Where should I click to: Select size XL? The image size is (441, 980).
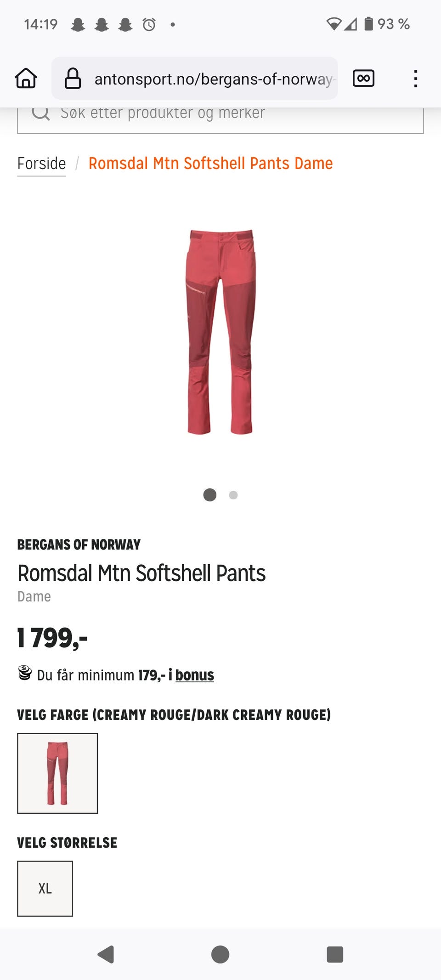[x=45, y=889]
